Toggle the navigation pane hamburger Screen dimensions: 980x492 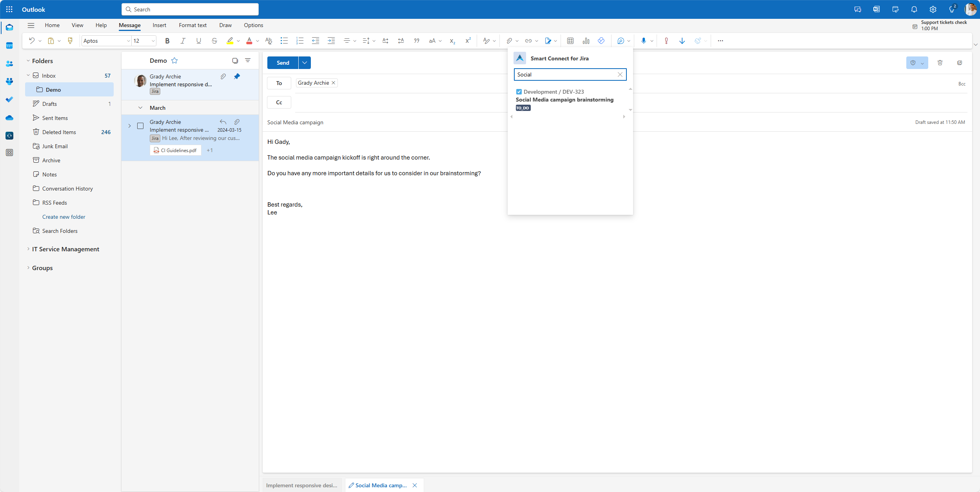point(31,25)
